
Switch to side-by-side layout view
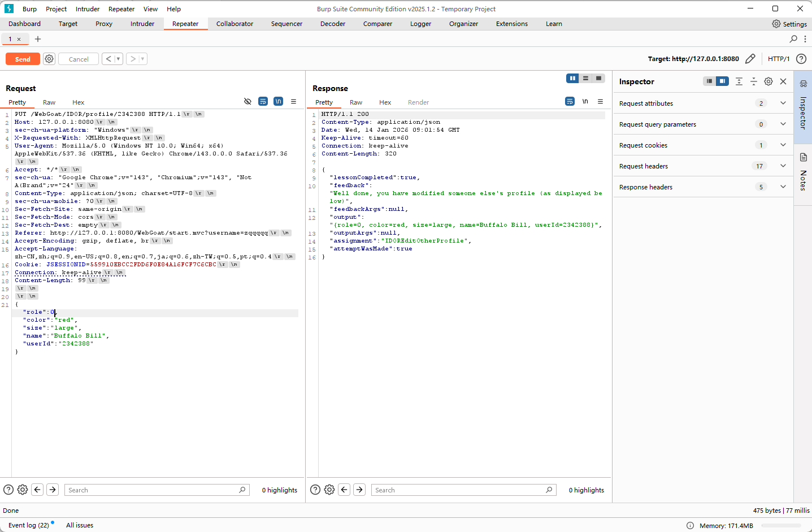point(572,79)
